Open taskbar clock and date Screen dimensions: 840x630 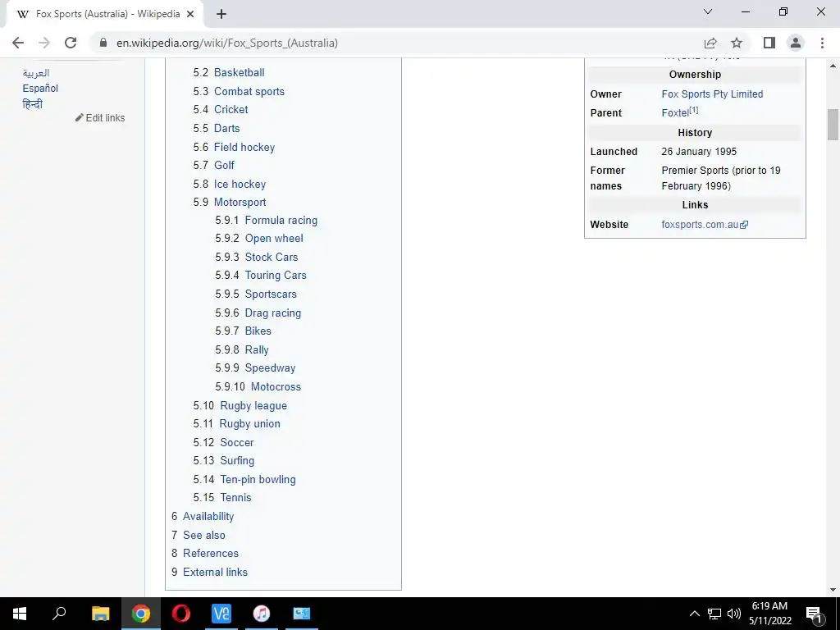point(769,614)
